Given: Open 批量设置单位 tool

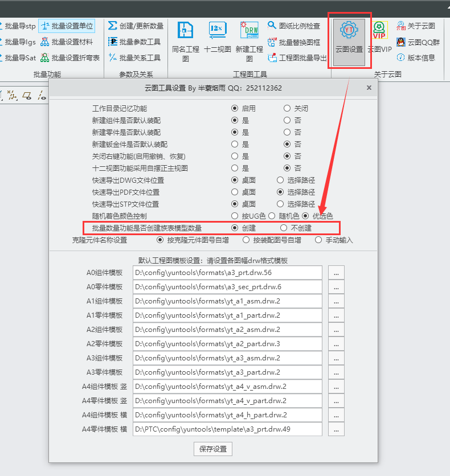Looking at the screenshot, I should (x=67, y=26).
